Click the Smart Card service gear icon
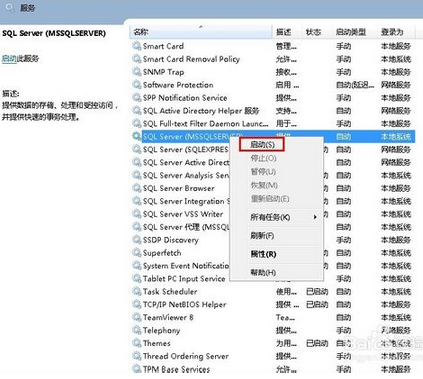 [137, 46]
